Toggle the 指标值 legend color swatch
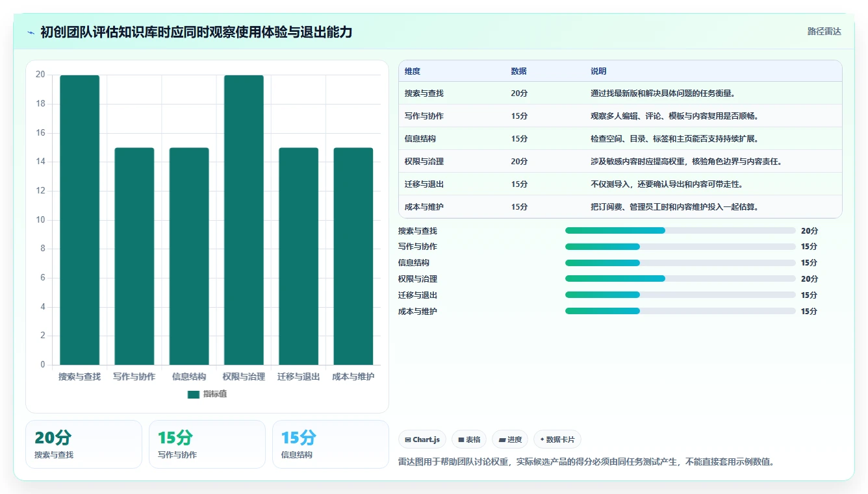The height and width of the screenshot is (494, 868). click(194, 394)
